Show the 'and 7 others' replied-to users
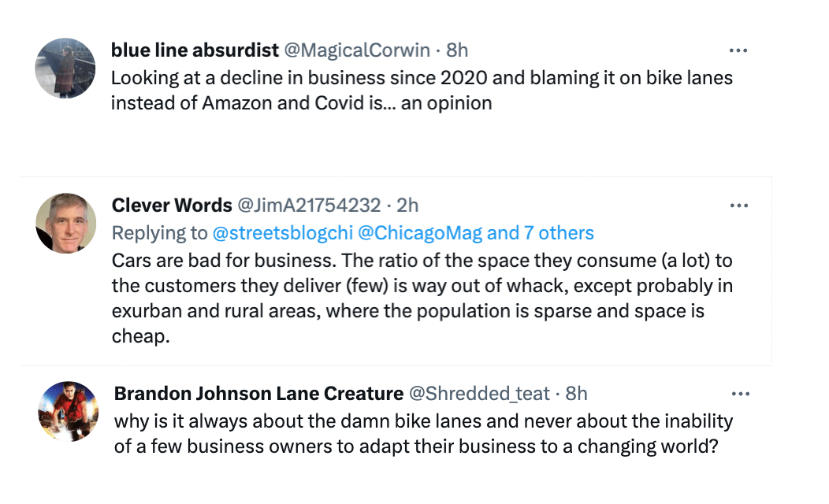This screenshot has width=829, height=504. (x=541, y=233)
